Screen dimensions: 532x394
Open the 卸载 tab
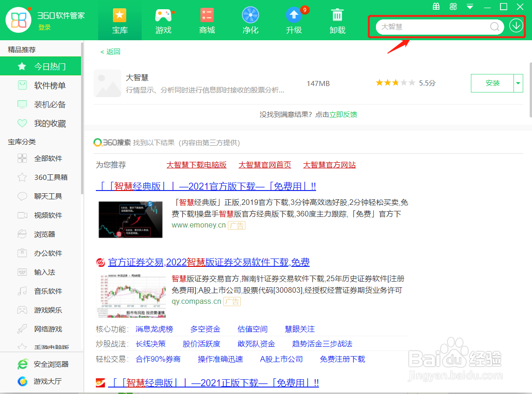coord(337,21)
